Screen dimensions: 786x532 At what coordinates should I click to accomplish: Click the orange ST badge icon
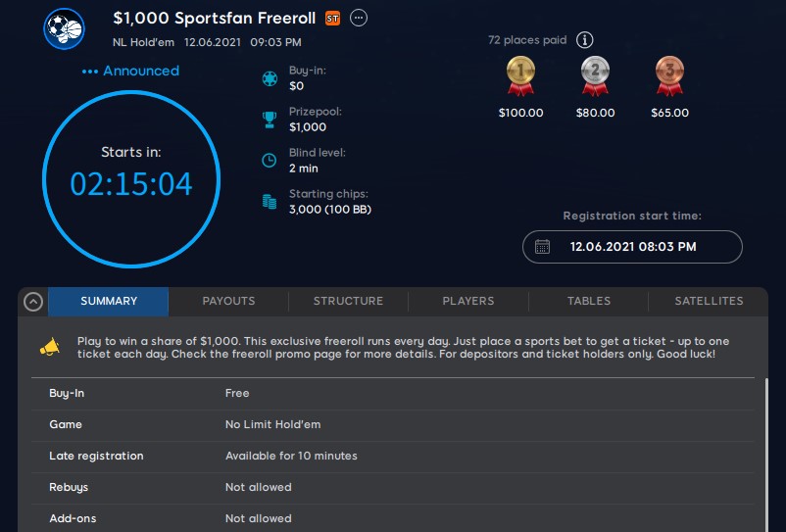[332, 18]
